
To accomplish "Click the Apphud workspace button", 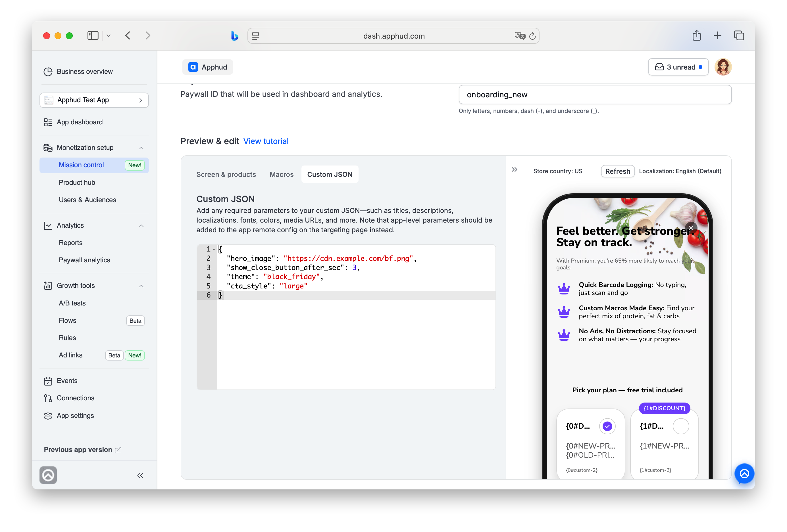I will click(x=208, y=67).
